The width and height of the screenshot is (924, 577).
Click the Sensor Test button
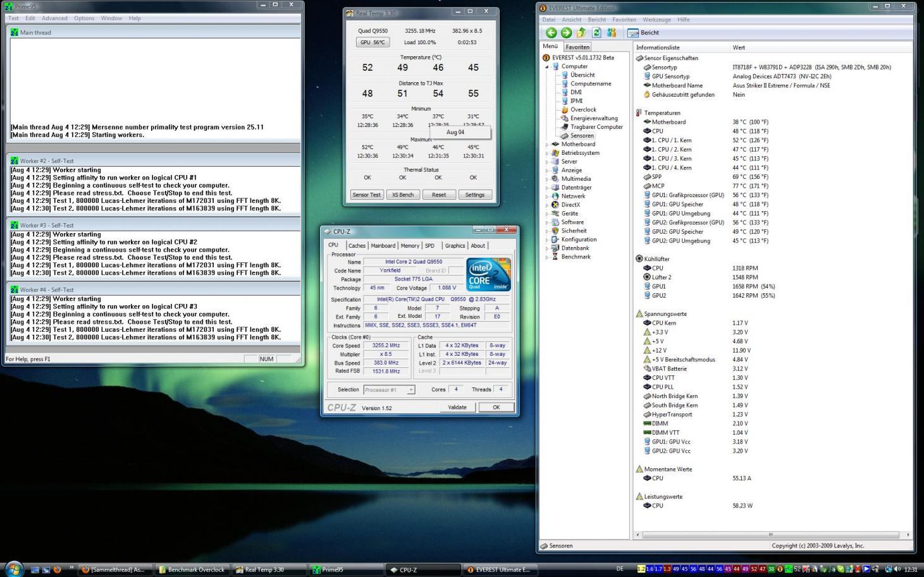tap(367, 195)
